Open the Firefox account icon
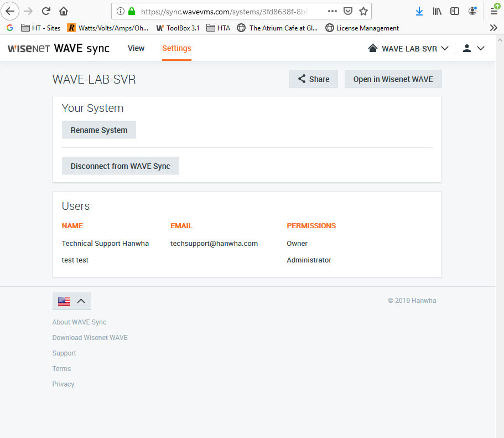 472,11
